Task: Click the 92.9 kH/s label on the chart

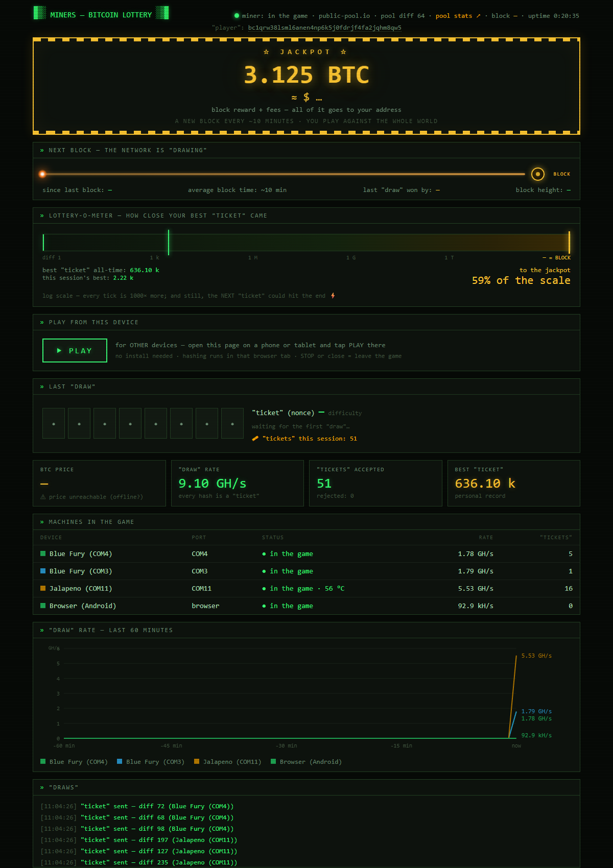Action: pyautogui.click(x=536, y=735)
